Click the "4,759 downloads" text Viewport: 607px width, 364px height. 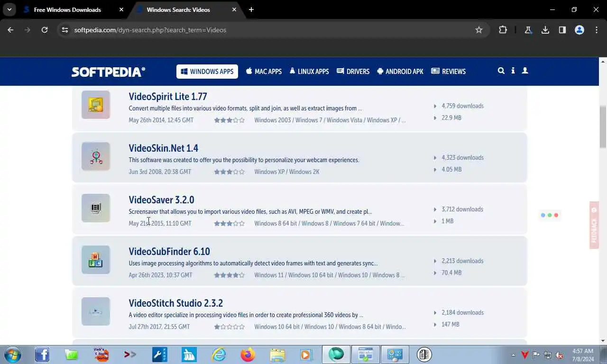tap(462, 106)
